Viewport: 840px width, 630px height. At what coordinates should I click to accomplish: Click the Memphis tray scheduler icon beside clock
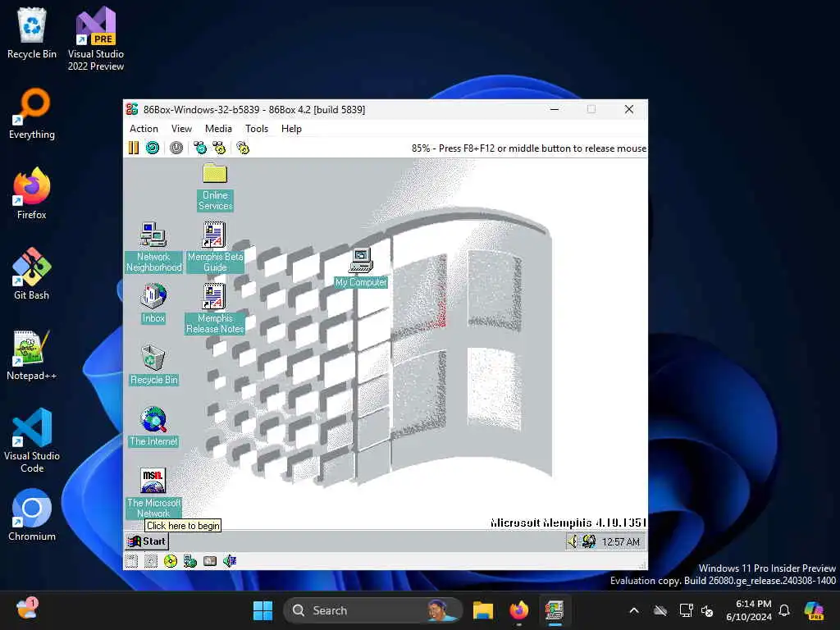589,541
